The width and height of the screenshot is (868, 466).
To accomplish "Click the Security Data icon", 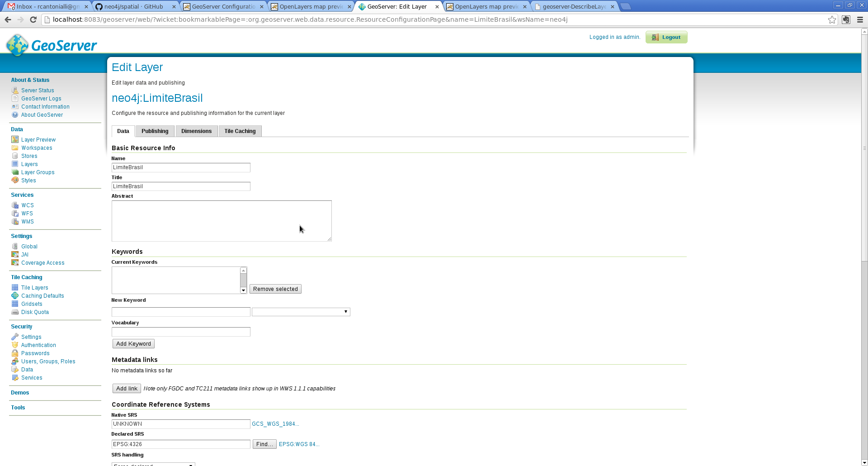I will [x=15, y=370].
